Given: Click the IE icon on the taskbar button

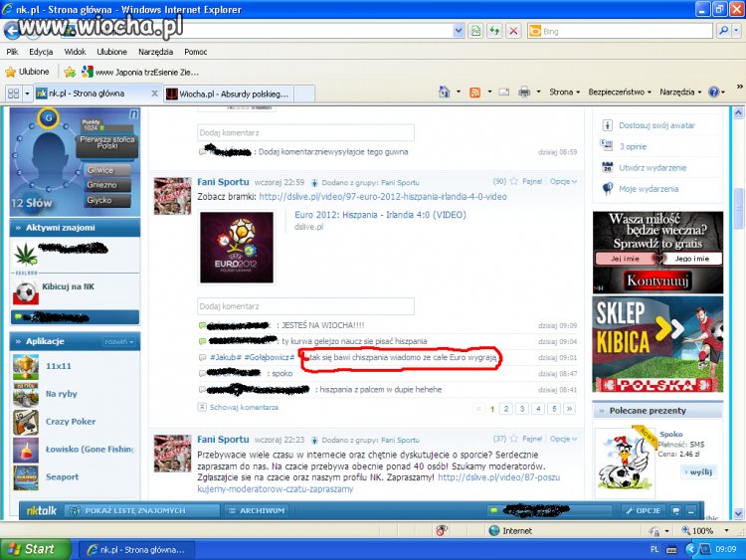Looking at the screenshot, I should coord(93,549).
